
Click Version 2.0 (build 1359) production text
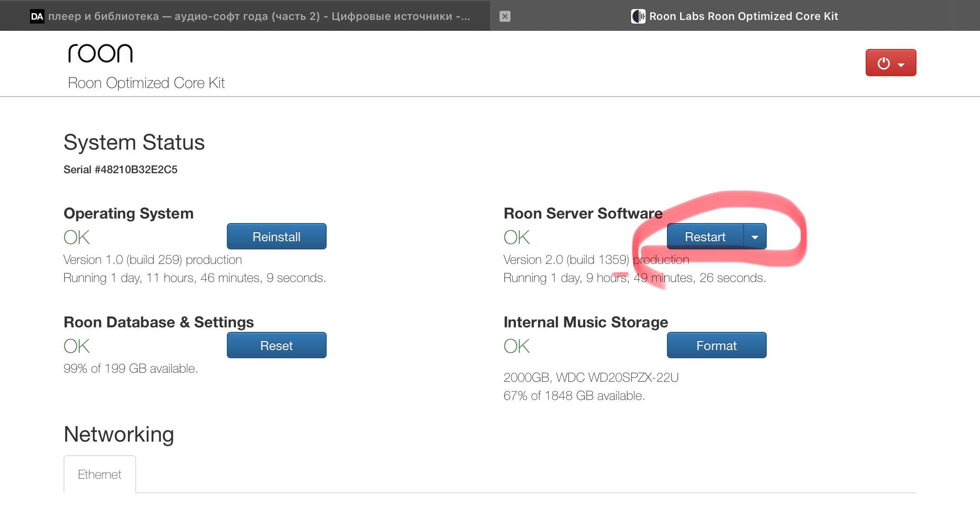596,260
